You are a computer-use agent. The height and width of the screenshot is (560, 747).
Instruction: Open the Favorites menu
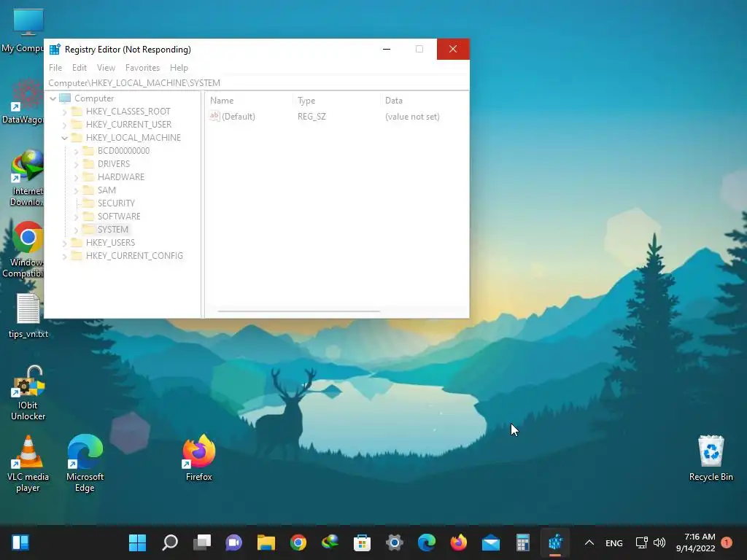pos(142,68)
